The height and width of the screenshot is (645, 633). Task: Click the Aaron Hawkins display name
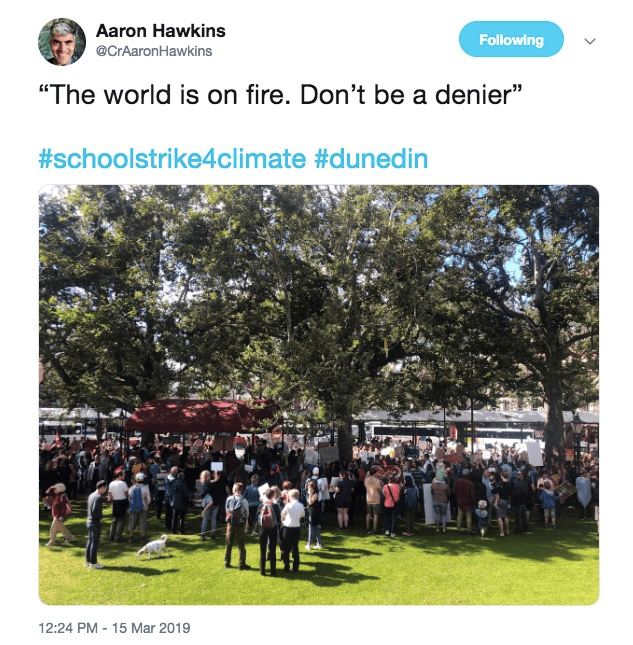click(x=160, y=31)
